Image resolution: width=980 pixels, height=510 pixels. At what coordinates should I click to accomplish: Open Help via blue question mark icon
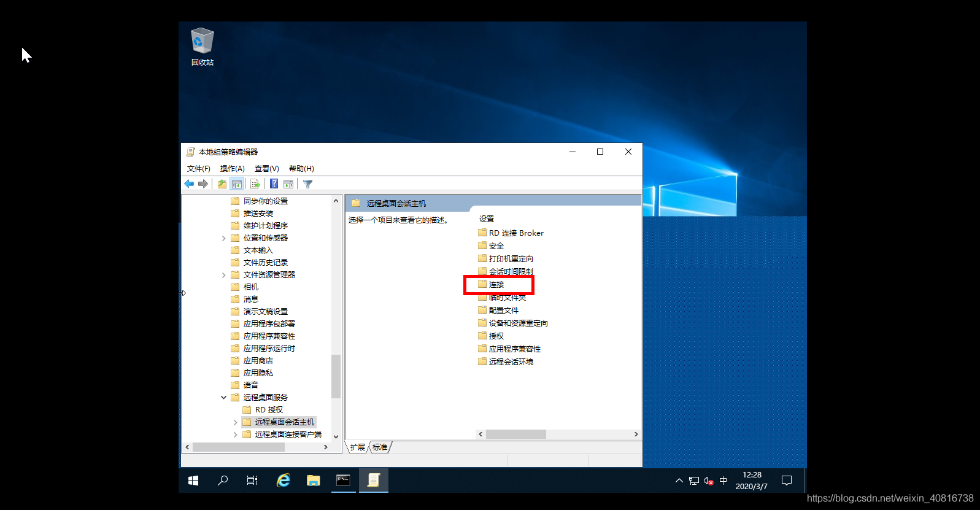click(x=274, y=184)
